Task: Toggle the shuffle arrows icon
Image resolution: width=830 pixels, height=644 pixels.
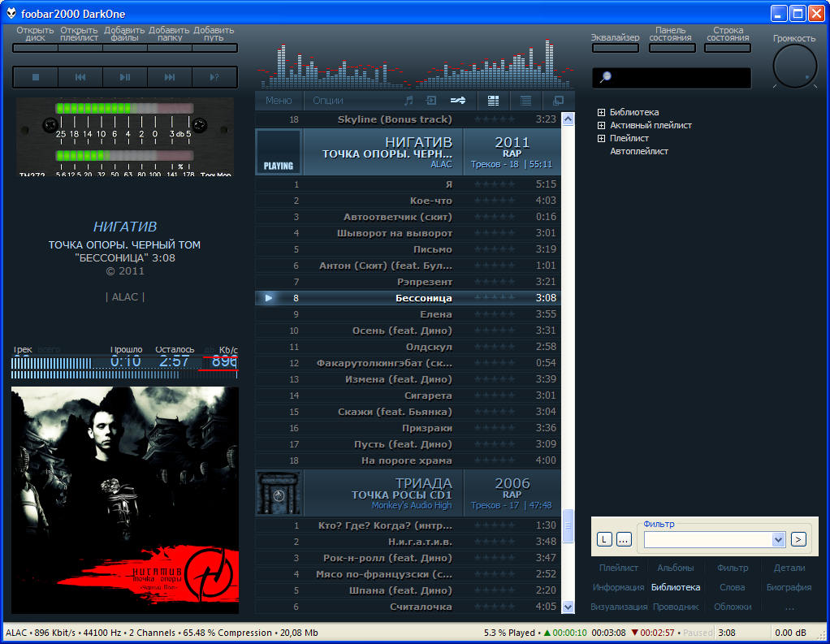Action: [458, 100]
